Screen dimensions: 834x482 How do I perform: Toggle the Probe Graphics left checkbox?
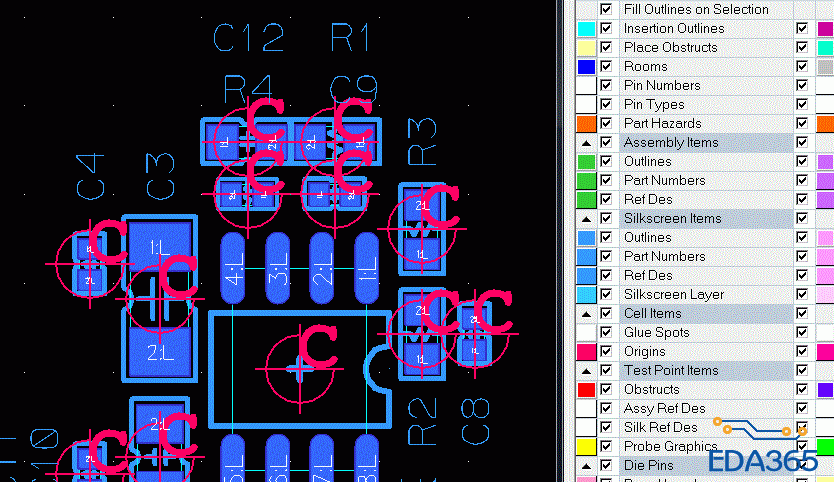coord(606,446)
